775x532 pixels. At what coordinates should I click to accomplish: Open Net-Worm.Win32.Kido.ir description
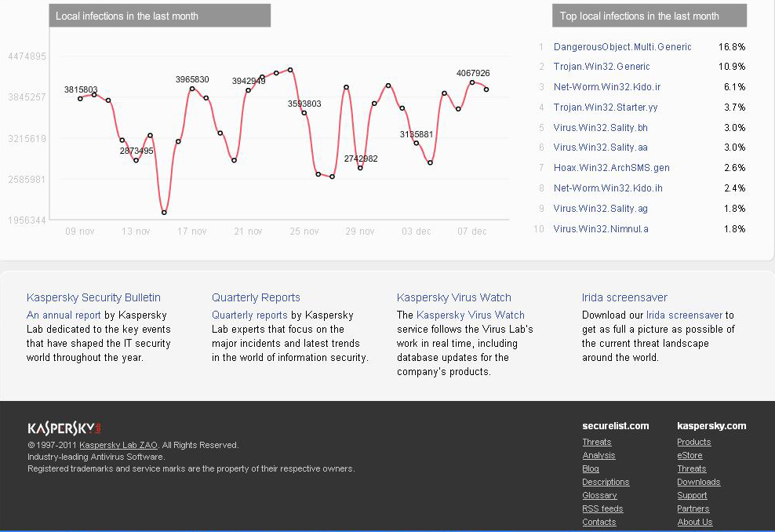click(x=607, y=87)
